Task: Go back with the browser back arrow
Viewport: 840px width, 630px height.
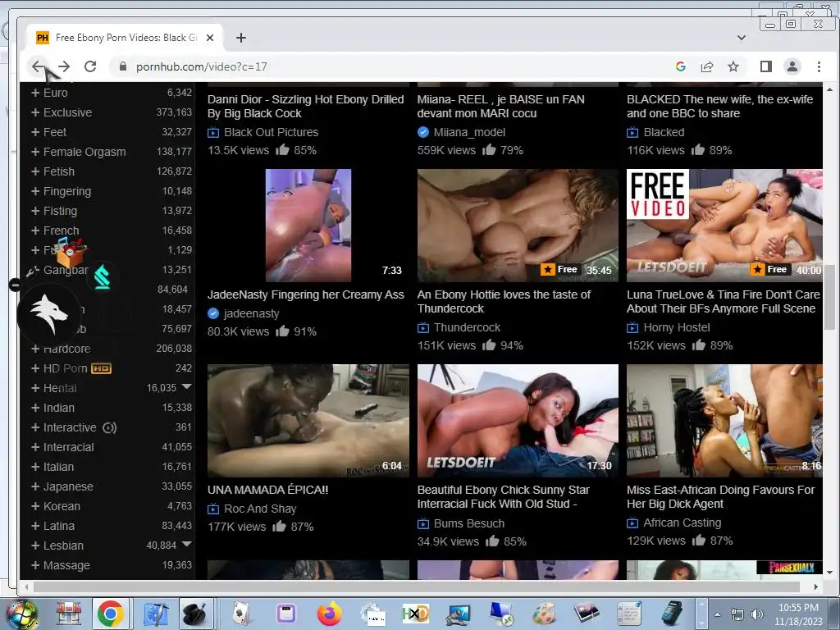Action: (38, 66)
